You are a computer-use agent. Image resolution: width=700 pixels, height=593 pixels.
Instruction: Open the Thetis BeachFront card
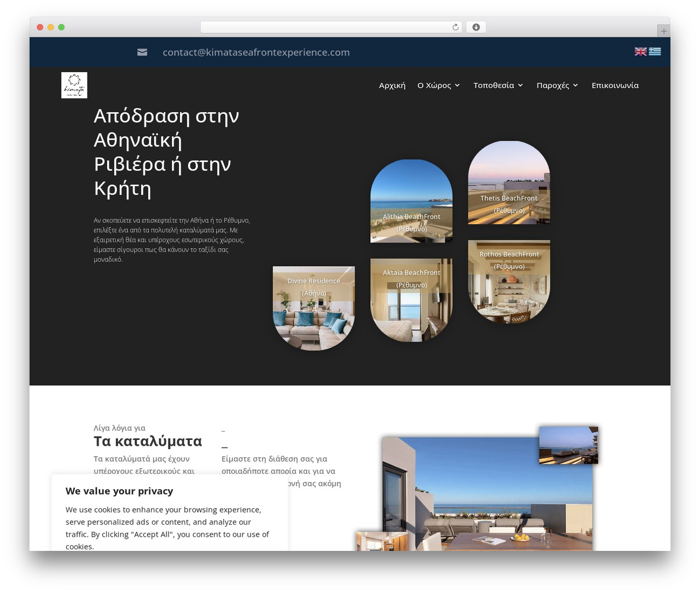pos(509,182)
